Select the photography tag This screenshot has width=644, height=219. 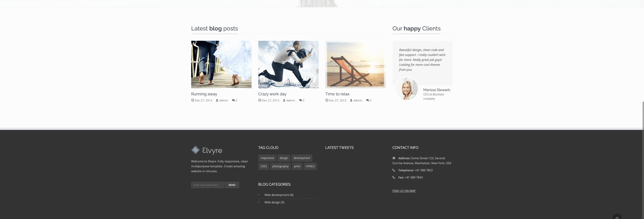(x=280, y=166)
